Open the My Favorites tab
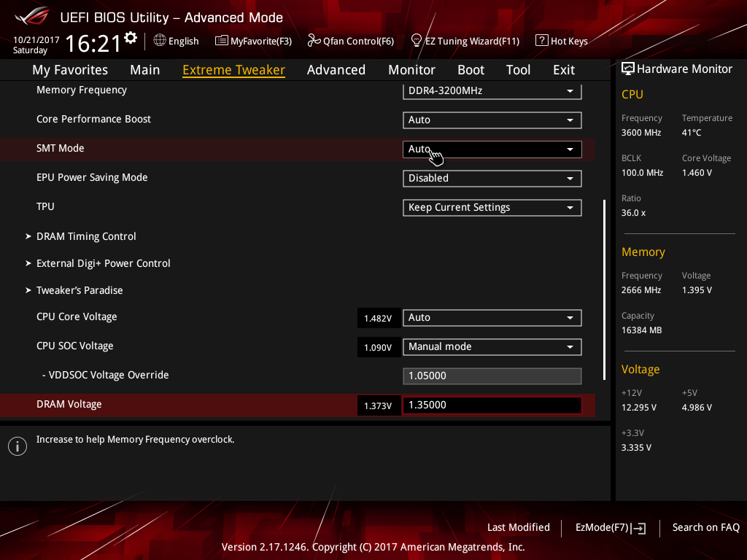Image resolution: width=747 pixels, height=560 pixels. point(70,70)
